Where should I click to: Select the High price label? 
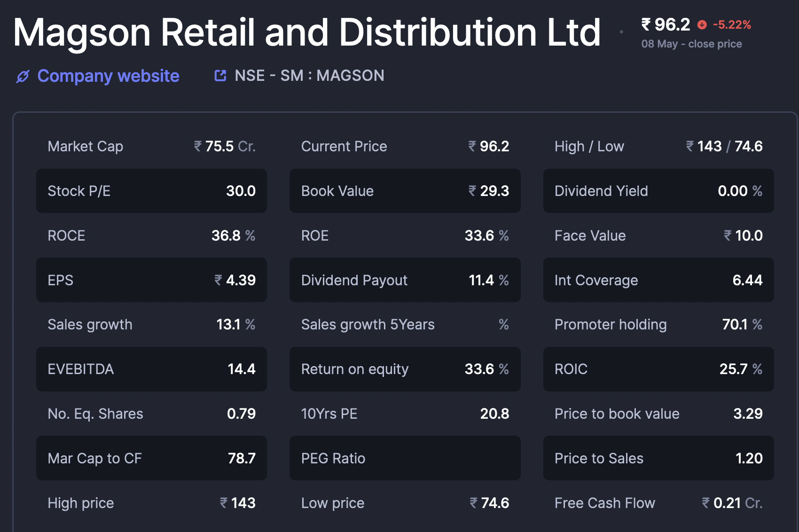[81, 503]
